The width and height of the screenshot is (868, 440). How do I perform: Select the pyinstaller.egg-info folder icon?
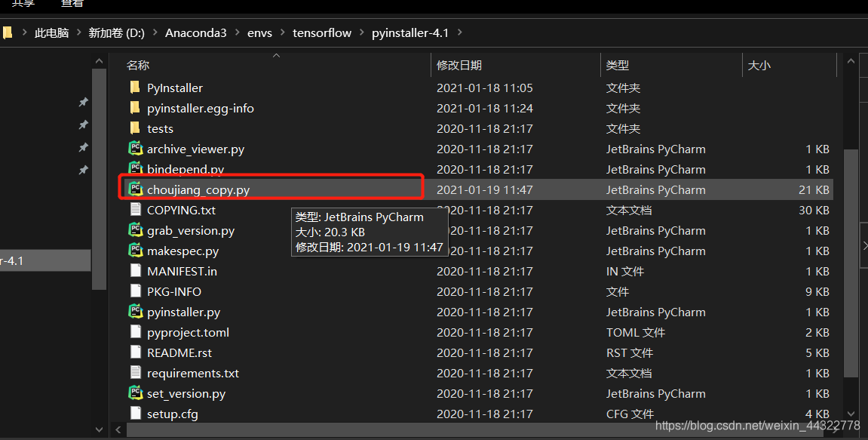(x=135, y=108)
